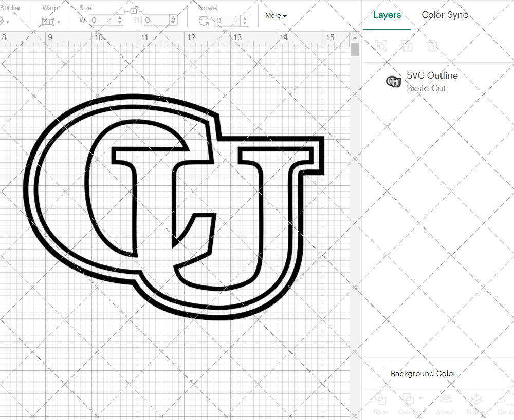
Task: Click the Attach icon
Action: (445, 399)
